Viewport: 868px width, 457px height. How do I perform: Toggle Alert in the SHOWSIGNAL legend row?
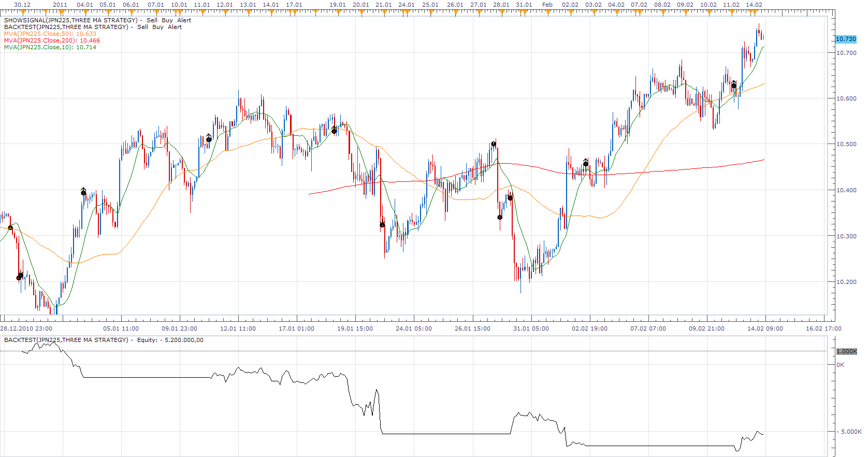pos(184,20)
